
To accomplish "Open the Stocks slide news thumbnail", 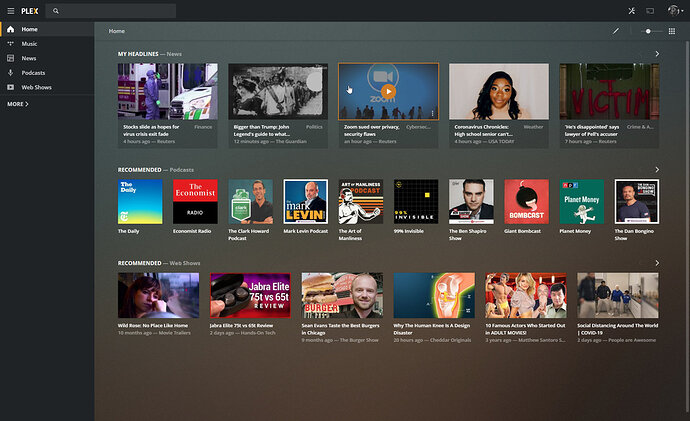I will point(168,91).
